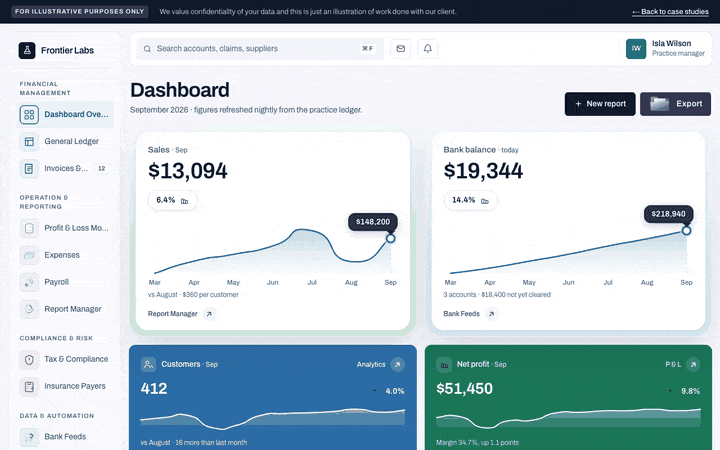
Task: Click the Report Manager sidebar icon
Action: (29, 309)
